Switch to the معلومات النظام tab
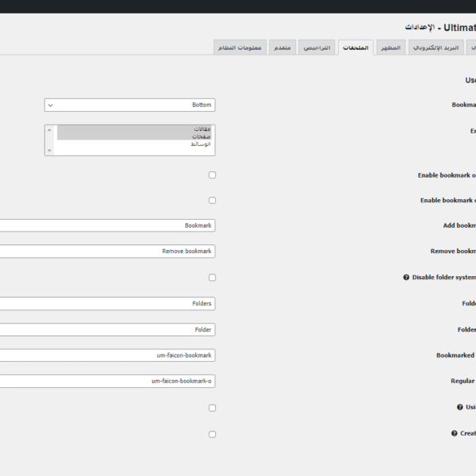Screen dimensions: 476x476 point(240,48)
